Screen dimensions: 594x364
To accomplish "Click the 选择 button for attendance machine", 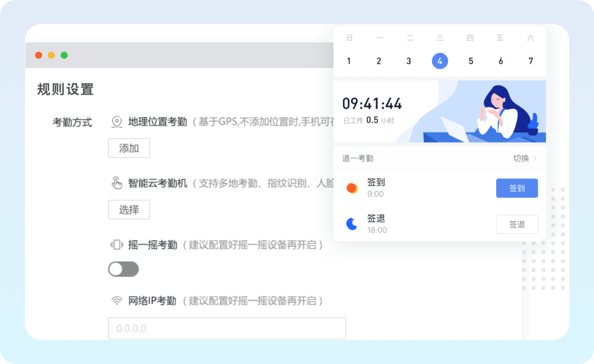I will tap(129, 210).
